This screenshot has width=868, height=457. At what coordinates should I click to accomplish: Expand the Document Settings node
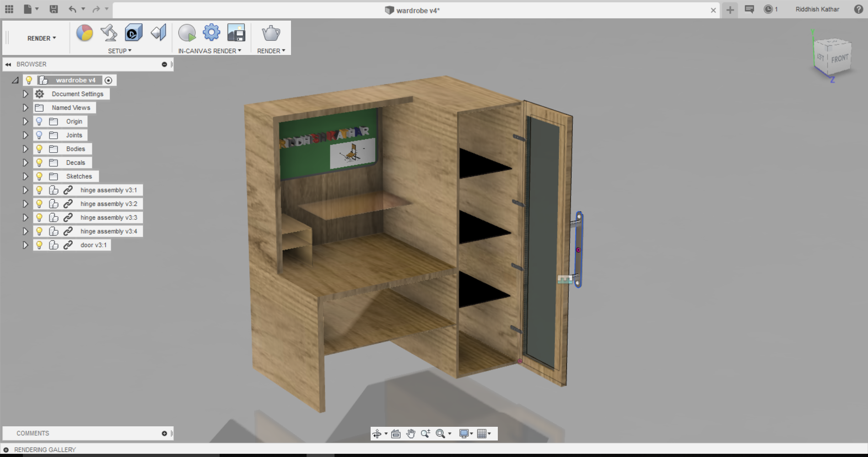pyautogui.click(x=25, y=94)
